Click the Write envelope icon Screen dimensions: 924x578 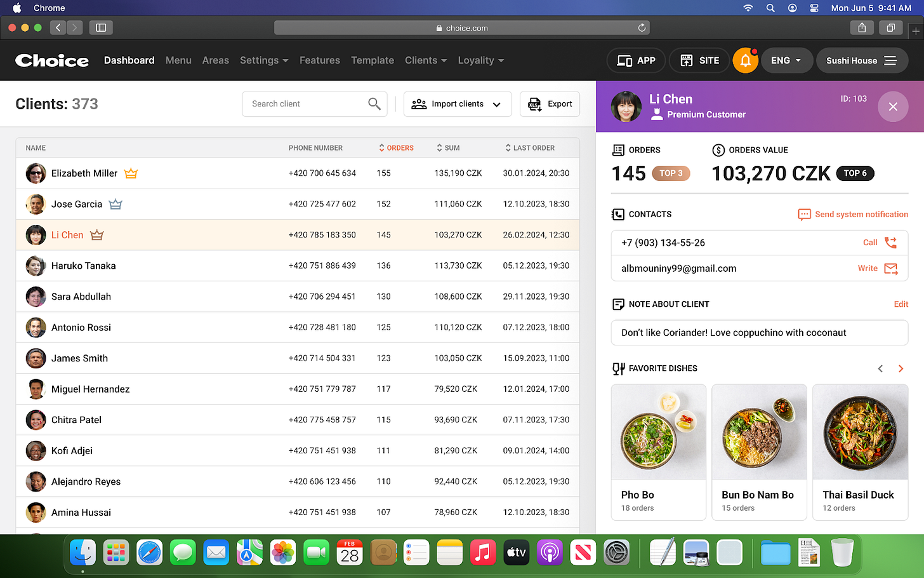tap(891, 269)
